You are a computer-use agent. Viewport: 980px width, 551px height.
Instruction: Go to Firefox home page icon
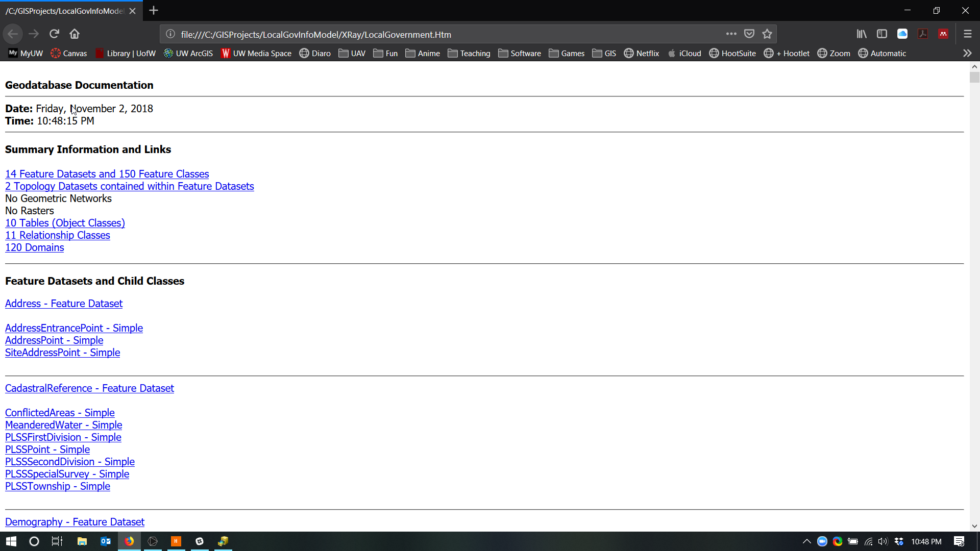pyautogui.click(x=75, y=34)
